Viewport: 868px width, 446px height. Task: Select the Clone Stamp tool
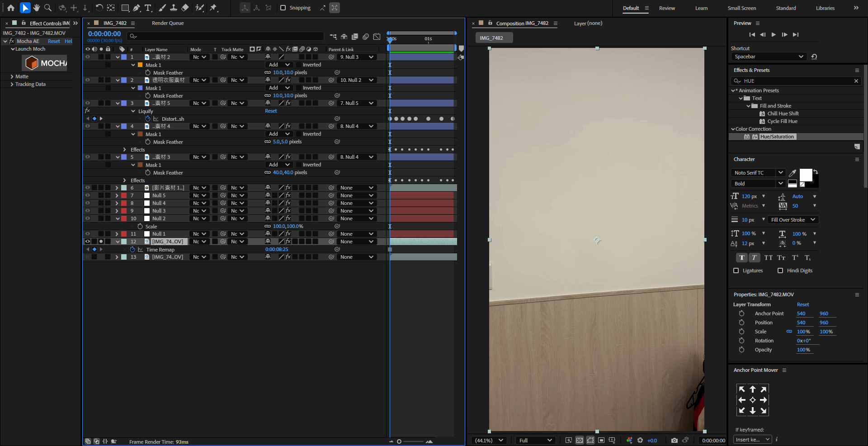point(174,8)
